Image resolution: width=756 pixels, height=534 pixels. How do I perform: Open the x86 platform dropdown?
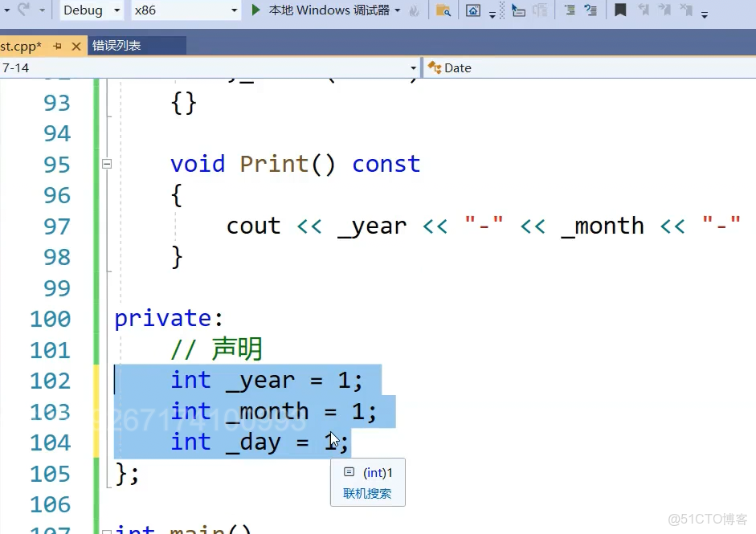(x=186, y=10)
